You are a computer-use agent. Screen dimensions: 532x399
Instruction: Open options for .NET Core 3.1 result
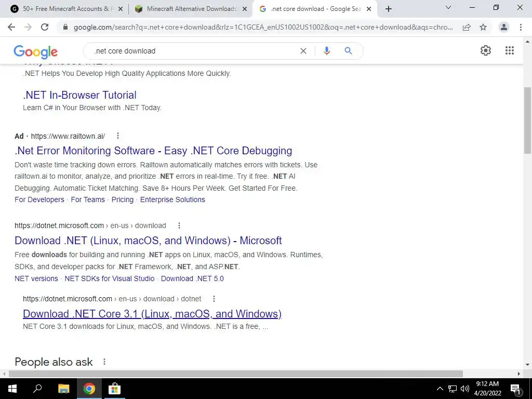point(214,299)
